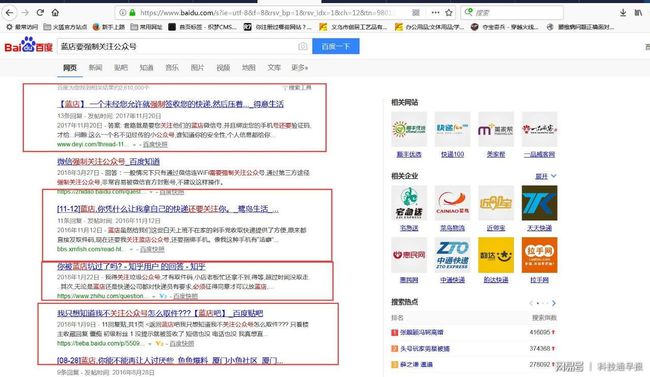Open the CAINIAO 菜鸟 logo tile
The width and height of the screenshot is (650, 377).
click(452, 203)
